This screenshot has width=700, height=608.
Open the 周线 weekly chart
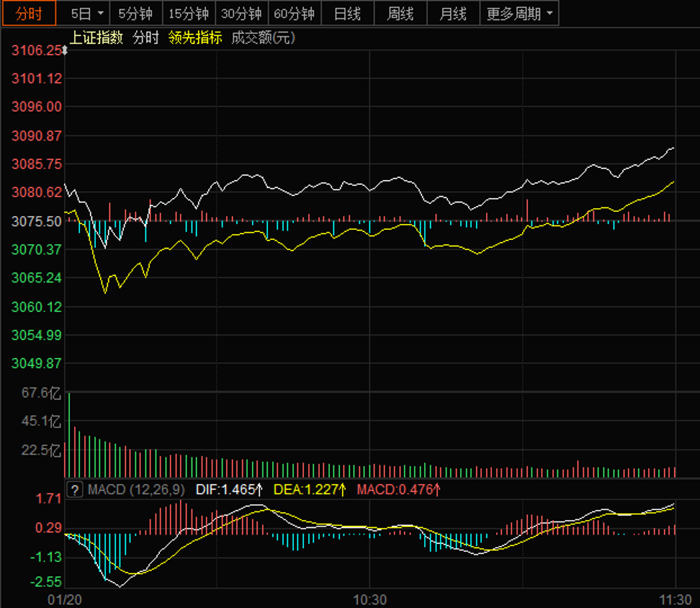pyautogui.click(x=400, y=14)
